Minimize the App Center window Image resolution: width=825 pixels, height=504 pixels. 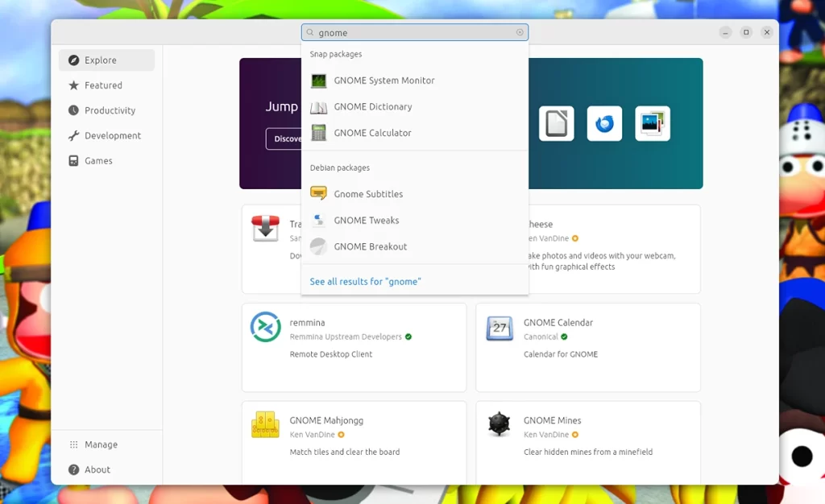pos(725,32)
